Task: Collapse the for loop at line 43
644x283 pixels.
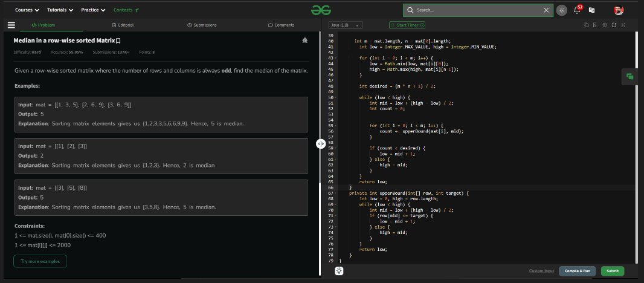Action: click(x=336, y=58)
